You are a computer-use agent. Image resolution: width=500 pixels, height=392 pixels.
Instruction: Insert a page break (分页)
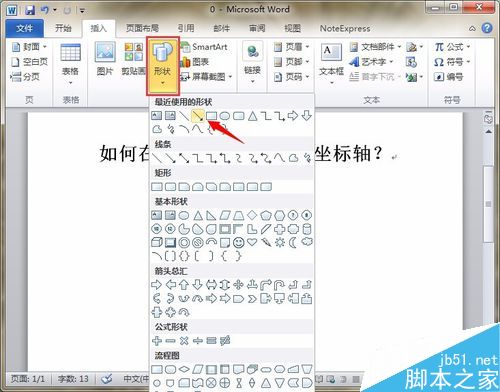[25, 77]
